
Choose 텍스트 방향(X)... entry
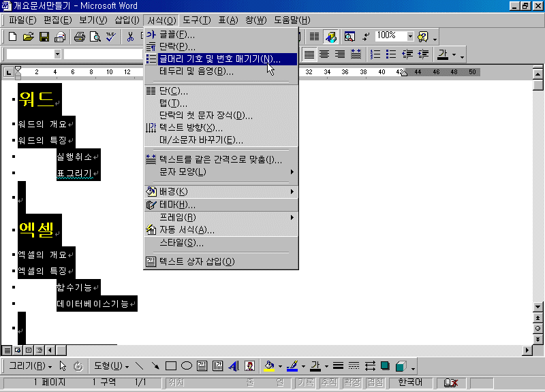pos(221,128)
